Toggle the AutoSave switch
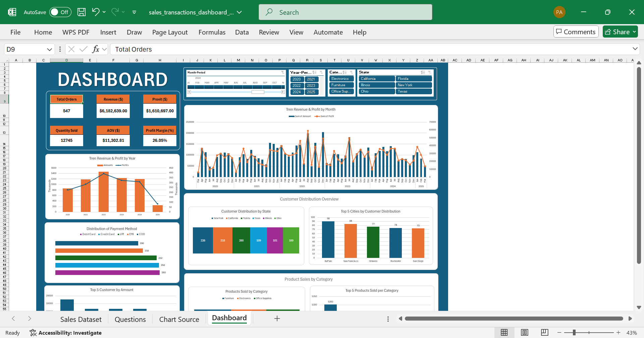Viewport: 644px width, 338px height. [60, 12]
